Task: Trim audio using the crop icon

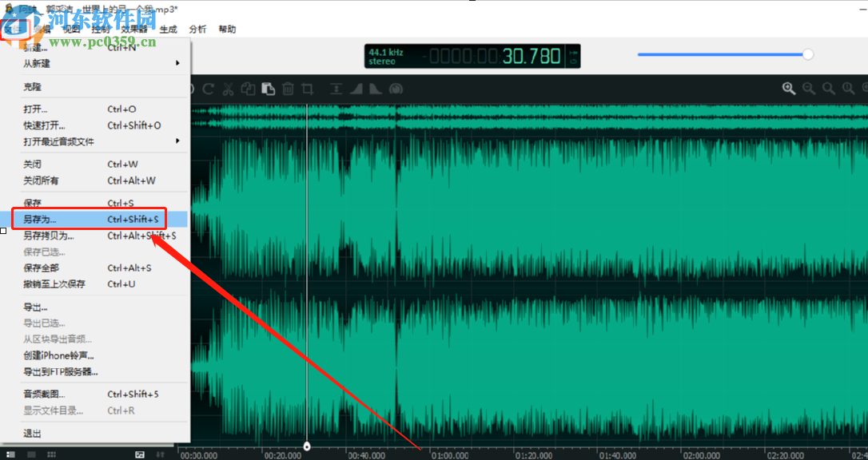Action: pyautogui.click(x=309, y=89)
